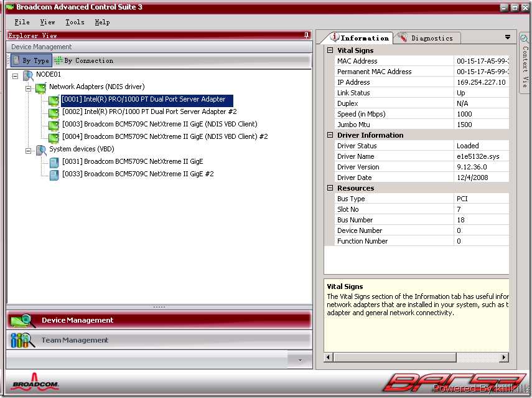Click the Team Management panel icon
This screenshot has width=532, height=398.
[x=22, y=340]
